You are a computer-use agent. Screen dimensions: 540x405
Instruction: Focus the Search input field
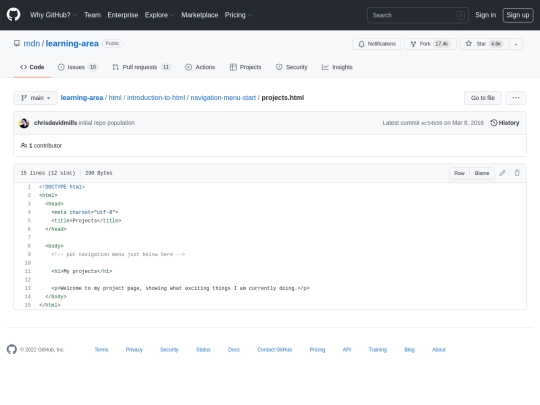click(x=417, y=15)
